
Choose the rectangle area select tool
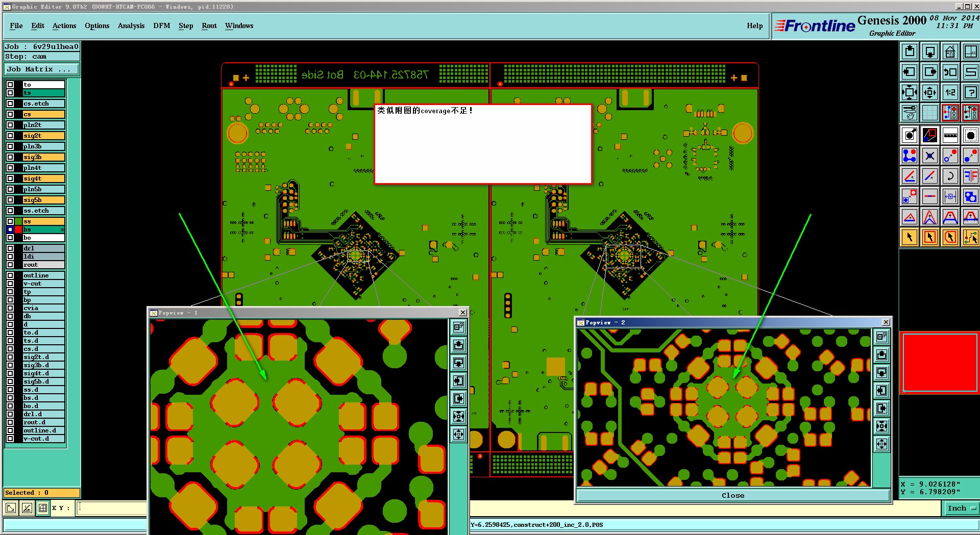(x=930, y=237)
